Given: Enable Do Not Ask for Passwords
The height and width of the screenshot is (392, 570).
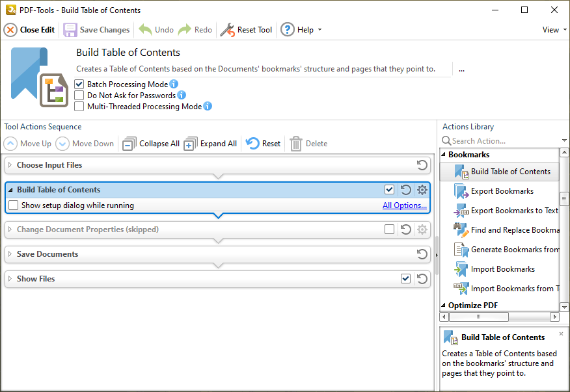Looking at the screenshot, I should pyautogui.click(x=79, y=95).
